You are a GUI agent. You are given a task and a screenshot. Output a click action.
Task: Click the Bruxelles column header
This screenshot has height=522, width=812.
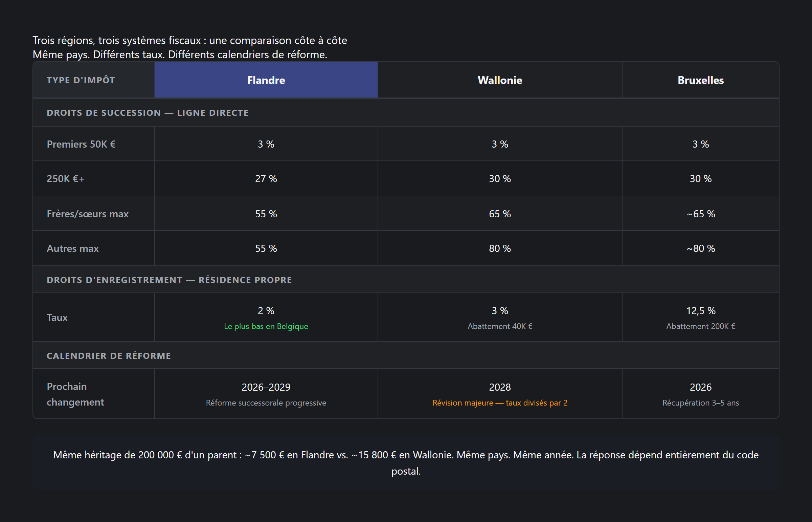click(700, 80)
